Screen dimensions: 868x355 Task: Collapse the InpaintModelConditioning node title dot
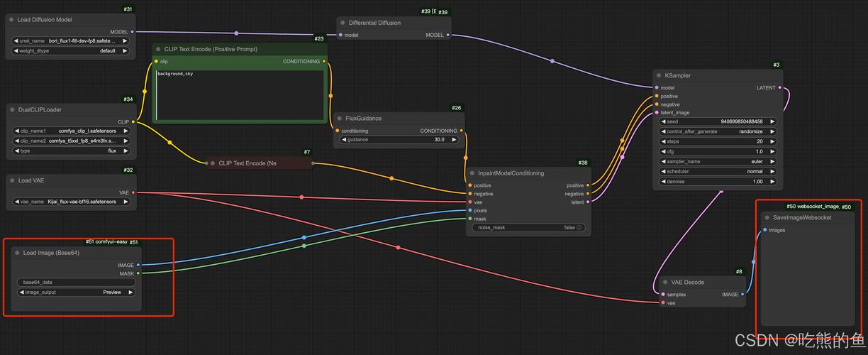(472, 173)
